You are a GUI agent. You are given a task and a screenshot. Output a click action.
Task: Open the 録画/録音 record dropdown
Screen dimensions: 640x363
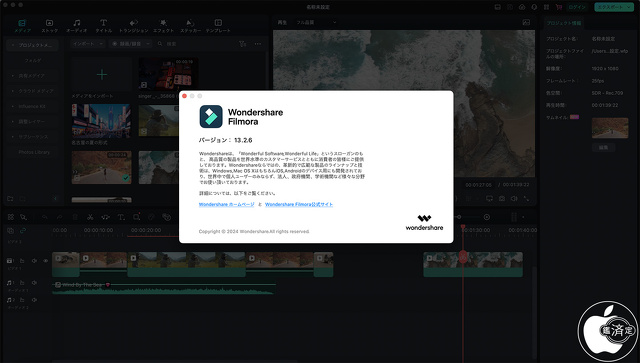click(131, 43)
